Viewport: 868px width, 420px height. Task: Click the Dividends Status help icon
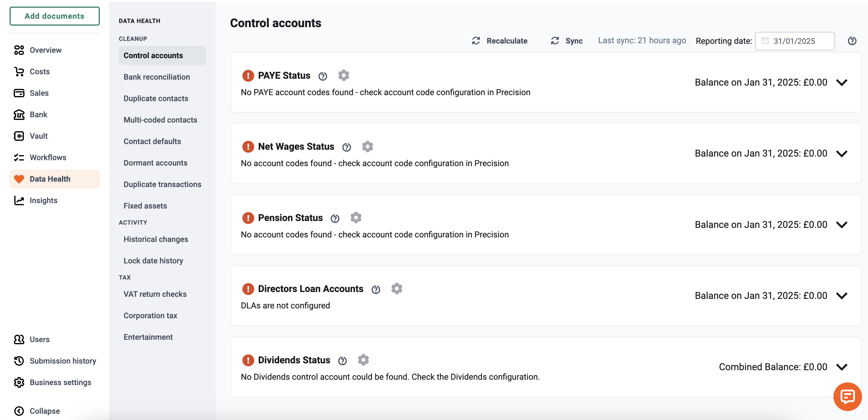point(342,361)
